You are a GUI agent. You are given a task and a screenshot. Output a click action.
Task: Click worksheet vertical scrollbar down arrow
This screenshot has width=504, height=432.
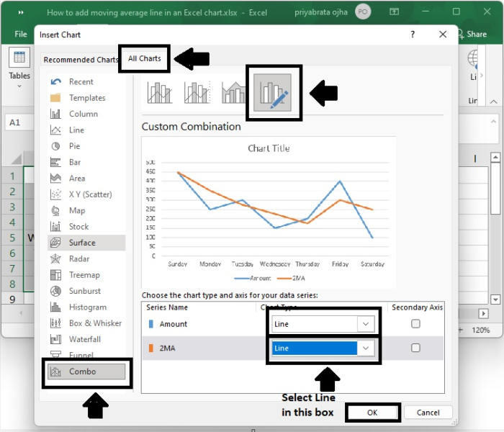(x=495, y=300)
